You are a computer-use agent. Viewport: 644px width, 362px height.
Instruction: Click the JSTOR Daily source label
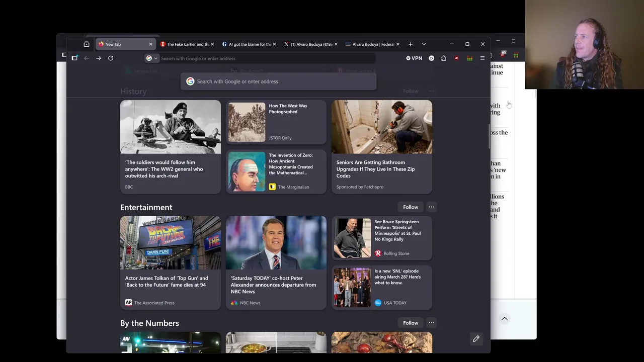pos(280,138)
